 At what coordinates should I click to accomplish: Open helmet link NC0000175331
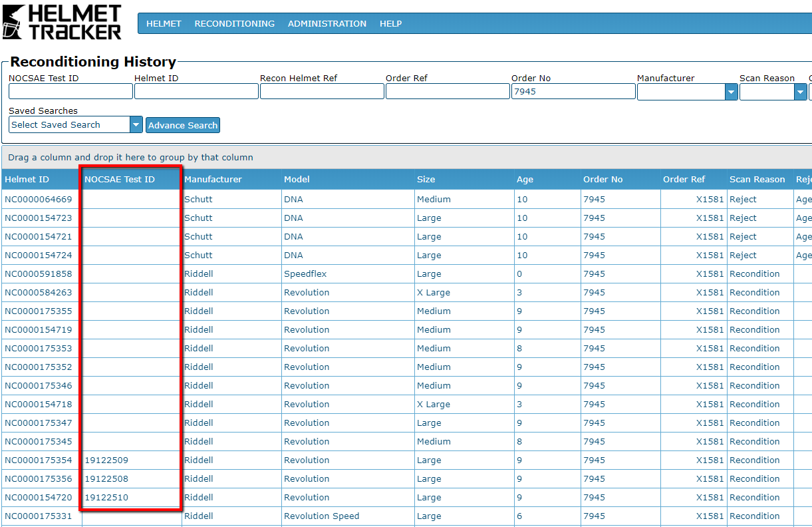39,516
